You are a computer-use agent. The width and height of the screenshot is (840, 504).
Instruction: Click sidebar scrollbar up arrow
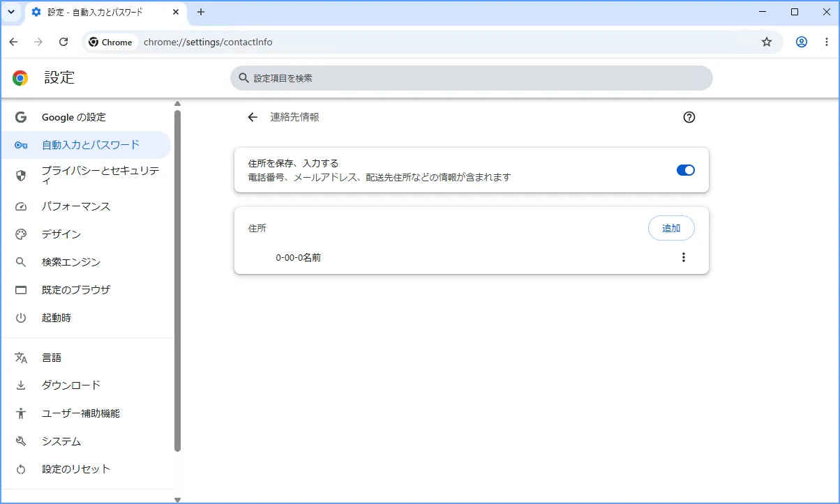click(x=177, y=104)
